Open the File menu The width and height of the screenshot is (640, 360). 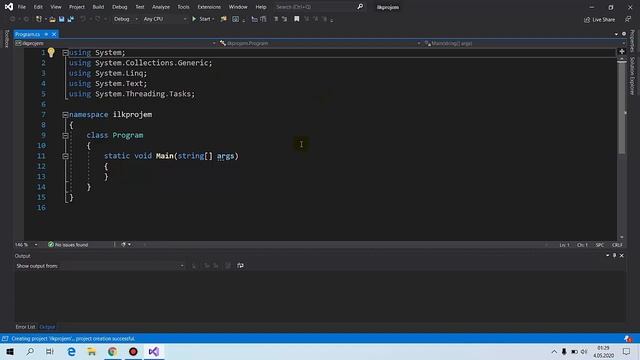coord(22,7)
